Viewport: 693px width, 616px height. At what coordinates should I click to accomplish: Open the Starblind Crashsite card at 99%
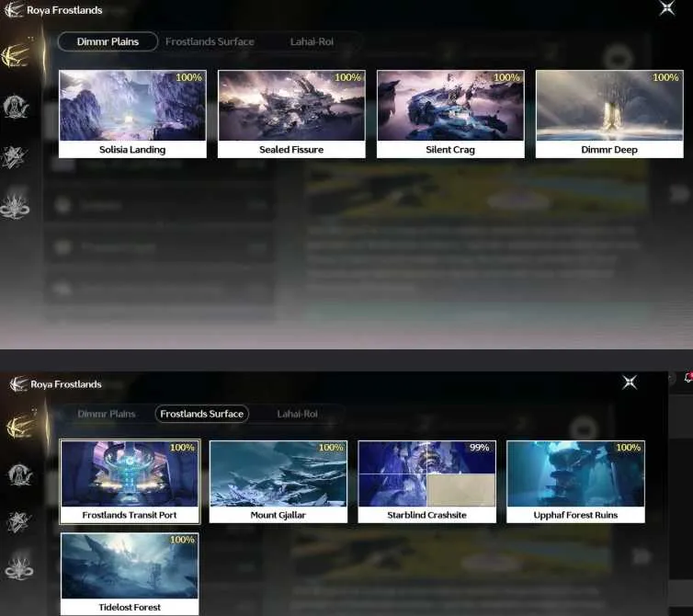point(427,482)
